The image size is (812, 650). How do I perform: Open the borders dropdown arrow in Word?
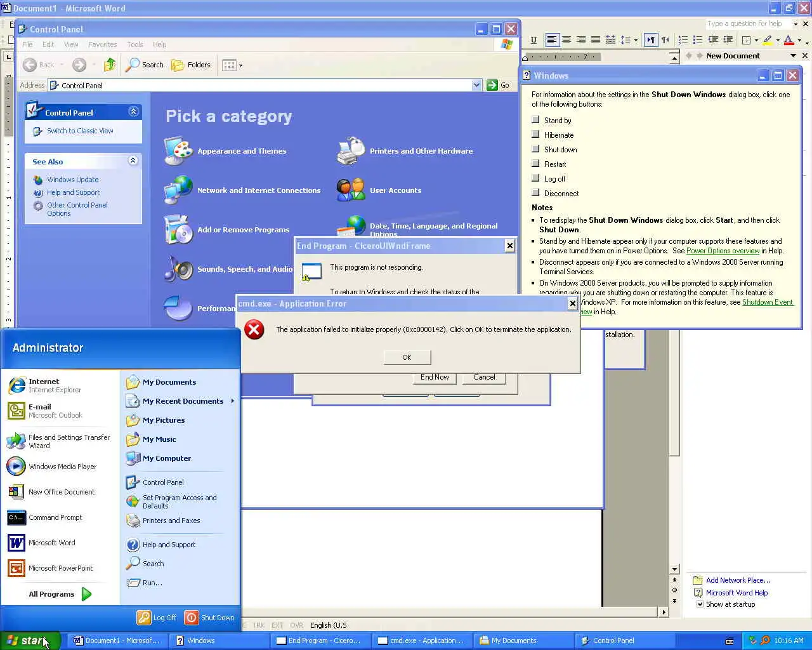pyautogui.click(x=756, y=40)
